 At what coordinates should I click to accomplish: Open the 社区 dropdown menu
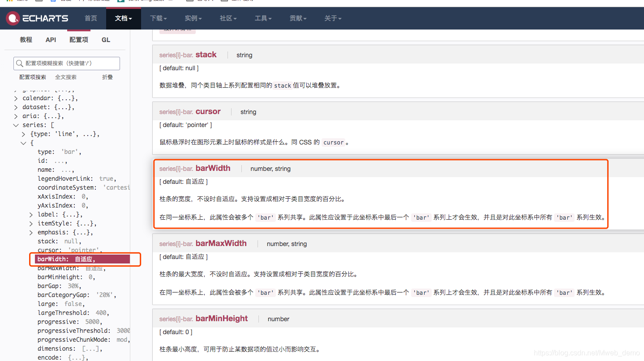(x=228, y=18)
